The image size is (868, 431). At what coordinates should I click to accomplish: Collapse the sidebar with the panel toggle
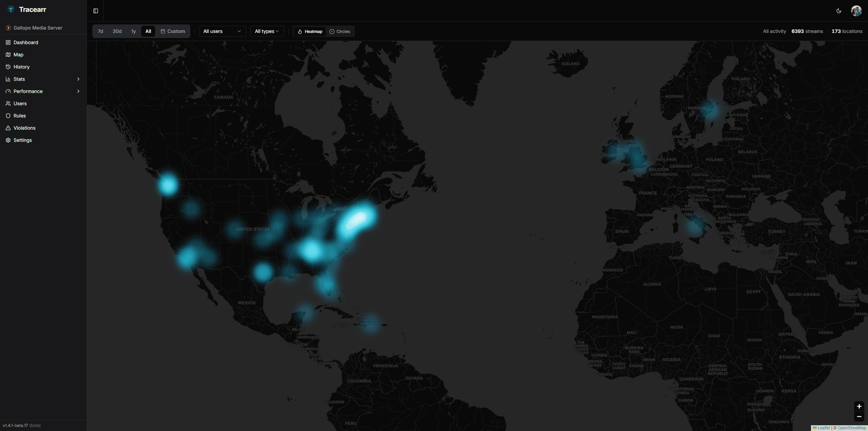click(x=95, y=11)
